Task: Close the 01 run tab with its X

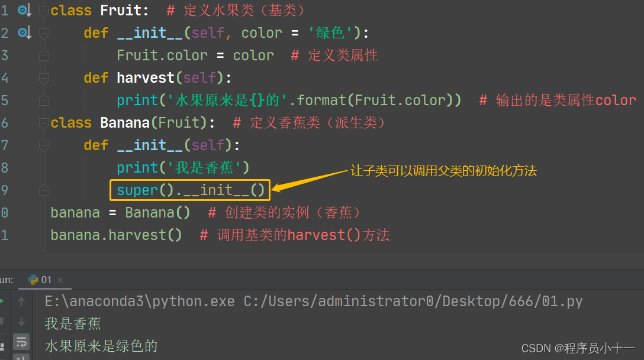Action: 62,279
